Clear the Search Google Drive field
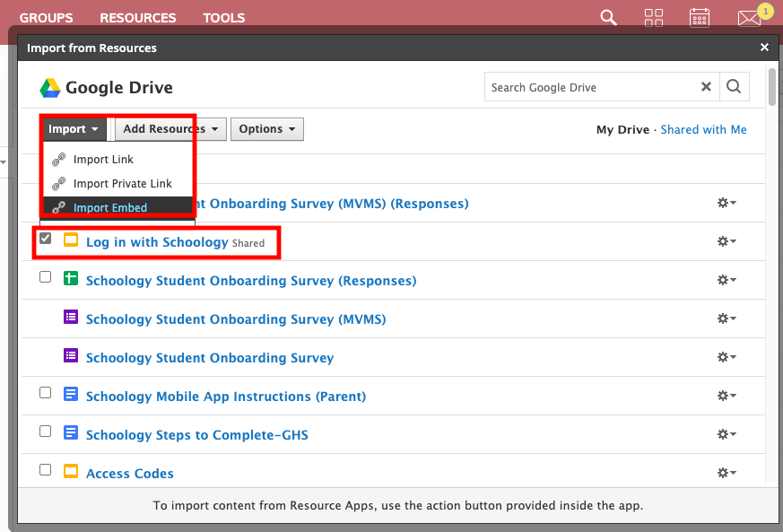783x532 pixels. pyautogui.click(x=706, y=87)
